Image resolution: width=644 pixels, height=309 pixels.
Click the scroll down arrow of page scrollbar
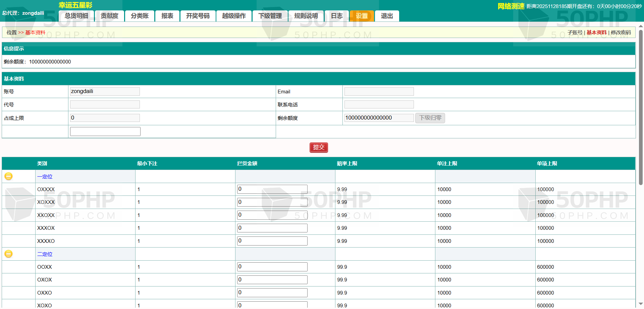tap(641, 304)
